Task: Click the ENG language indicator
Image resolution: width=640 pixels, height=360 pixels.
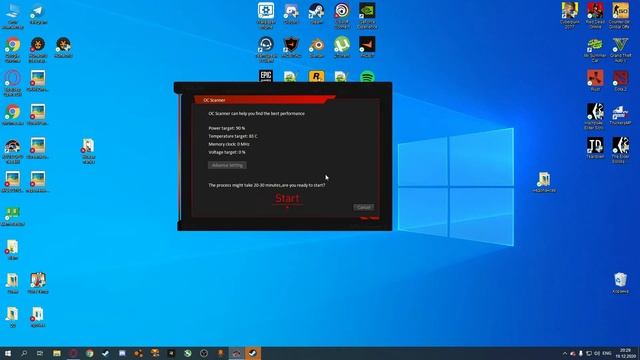Action: (607, 353)
